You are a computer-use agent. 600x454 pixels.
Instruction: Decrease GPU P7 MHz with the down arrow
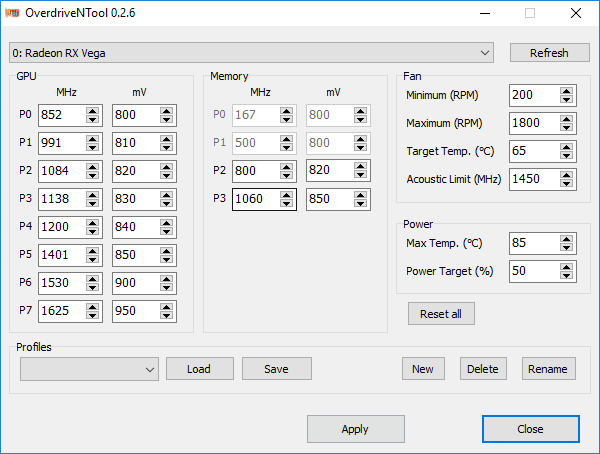tap(93, 315)
